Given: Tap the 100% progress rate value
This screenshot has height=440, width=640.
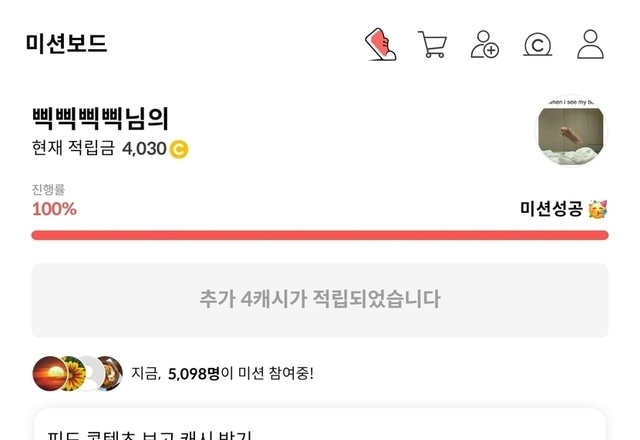Looking at the screenshot, I should [54, 209].
